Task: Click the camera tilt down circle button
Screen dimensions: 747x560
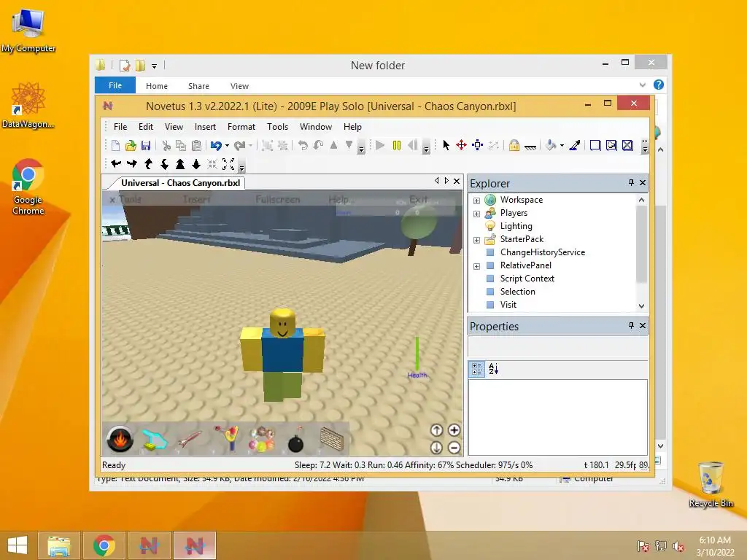Action: point(436,448)
